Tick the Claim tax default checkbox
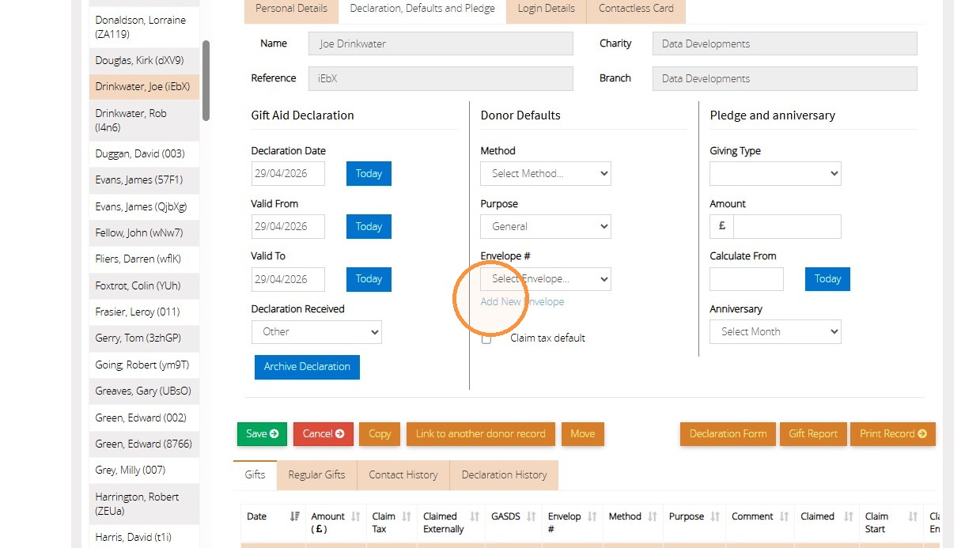This screenshot has height=548, width=980. pos(486,338)
